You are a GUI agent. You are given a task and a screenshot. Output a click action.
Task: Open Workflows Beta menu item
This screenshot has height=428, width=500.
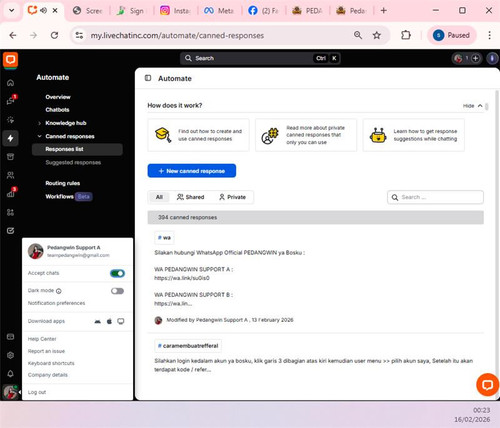tap(69, 197)
